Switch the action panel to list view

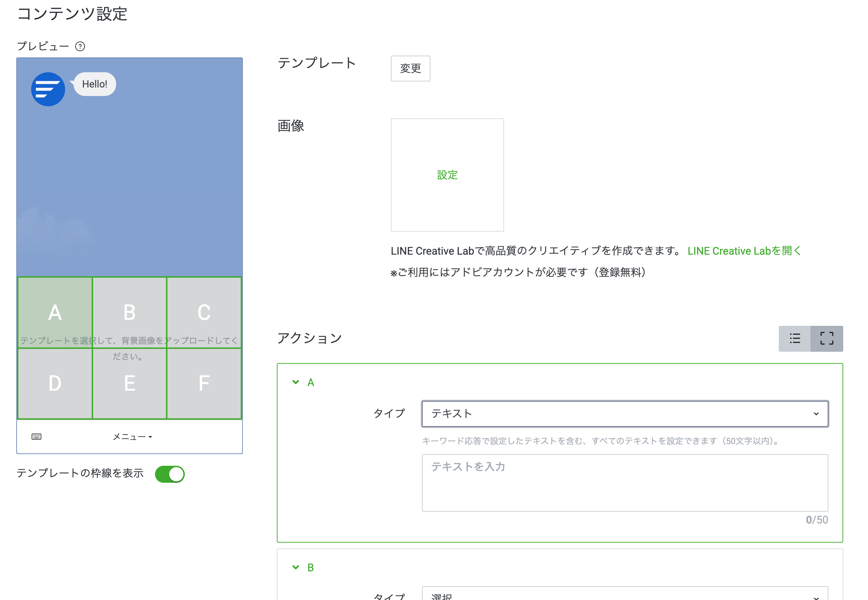(x=795, y=338)
